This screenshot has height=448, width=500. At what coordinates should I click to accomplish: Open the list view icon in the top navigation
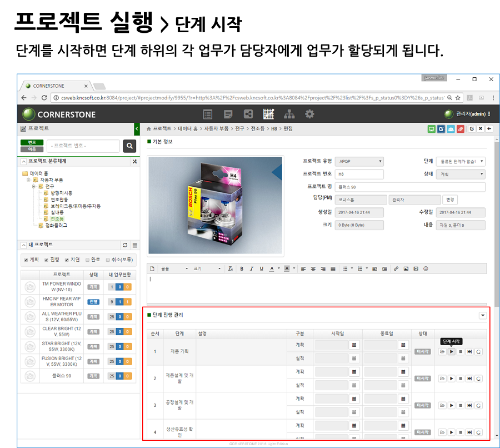pyautogui.click(x=208, y=114)
